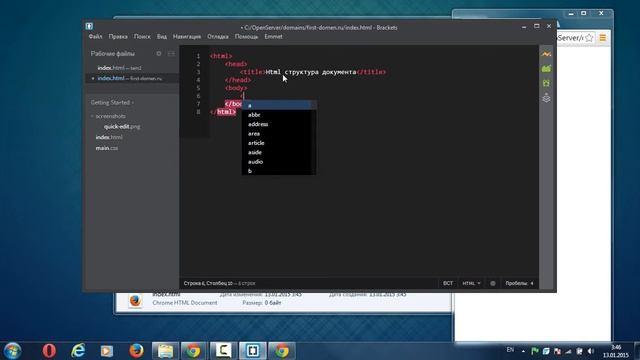Choose 'address' in the code hint list

click(278, 124)
